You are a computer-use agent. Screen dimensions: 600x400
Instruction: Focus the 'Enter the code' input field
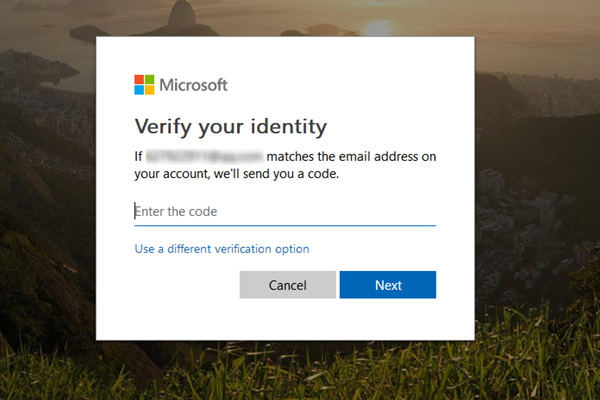coord(285,211)
